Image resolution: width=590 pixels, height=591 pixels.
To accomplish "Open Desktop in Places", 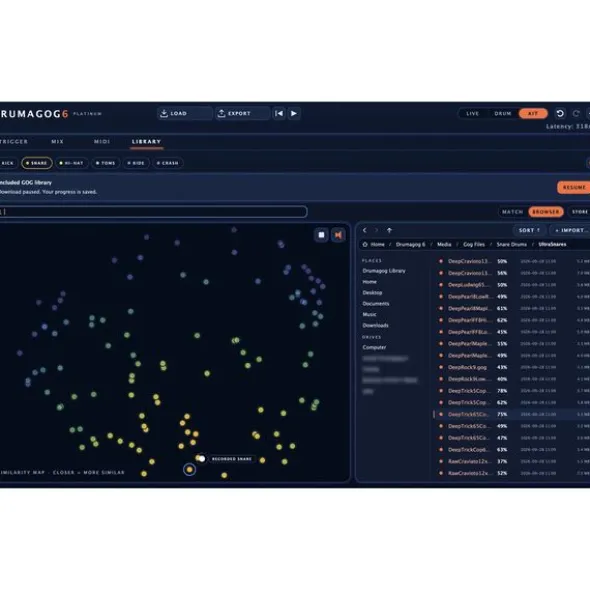I will 372,292.
